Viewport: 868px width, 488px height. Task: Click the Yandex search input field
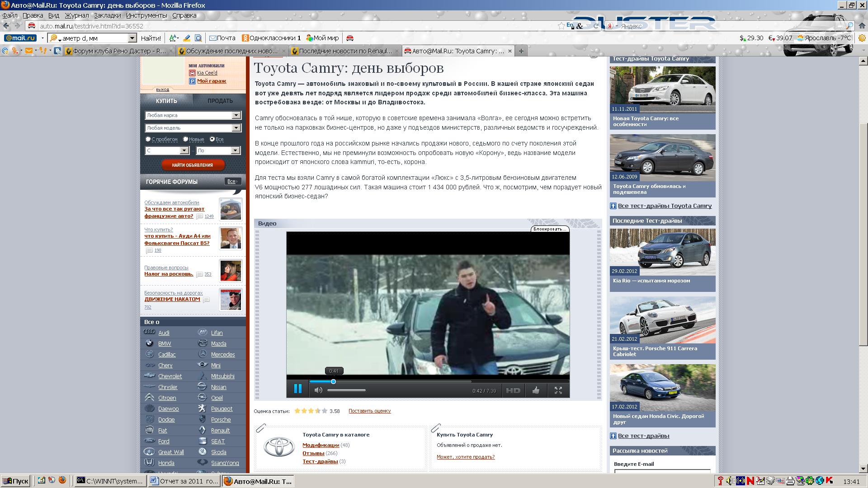(731, 26)
